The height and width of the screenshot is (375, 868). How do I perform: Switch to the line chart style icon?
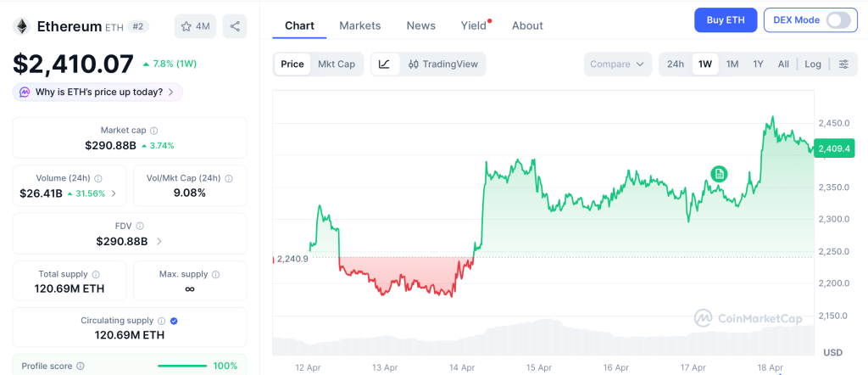(x=384, y=64)
